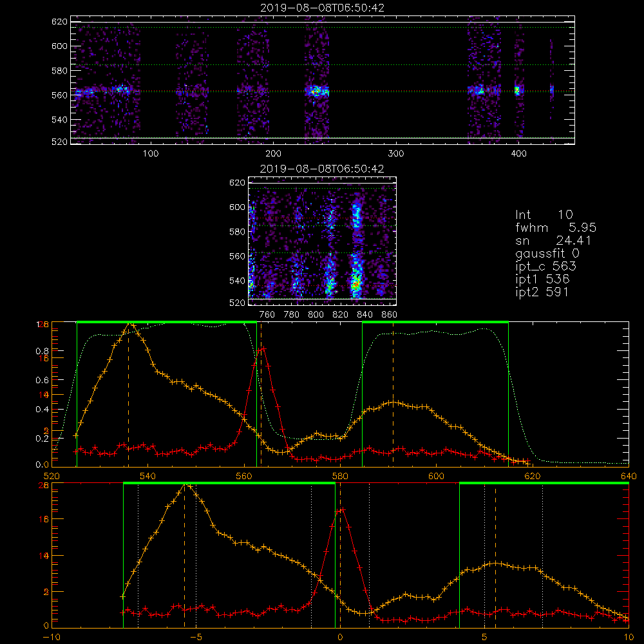644x644 pixels.
Task: Click y-axis label 560 on small image plot
Action: pyautogui.click(x=238, y=256)
